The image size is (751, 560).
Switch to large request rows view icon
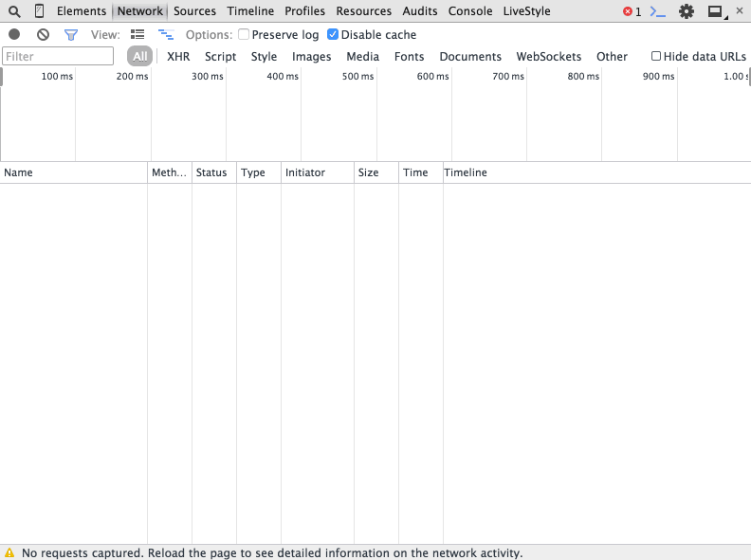point(137,34)
